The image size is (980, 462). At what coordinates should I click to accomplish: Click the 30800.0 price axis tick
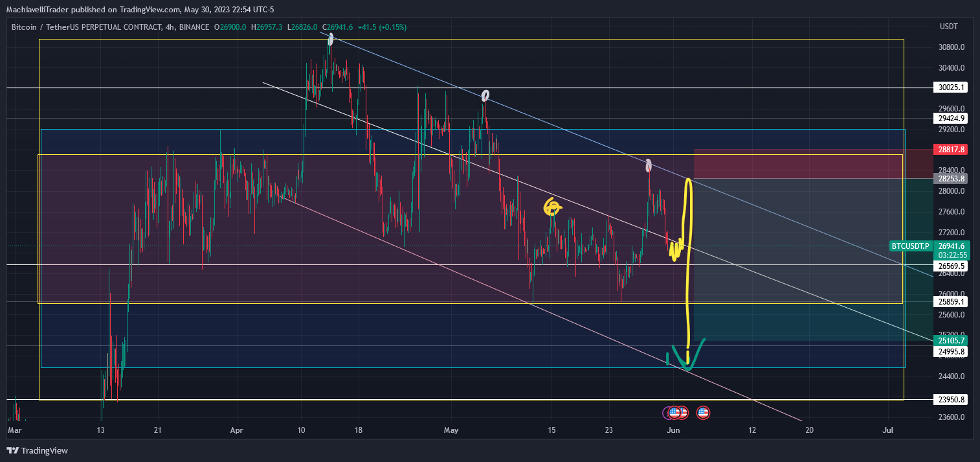pyautogui.click(x=951, y=47)
